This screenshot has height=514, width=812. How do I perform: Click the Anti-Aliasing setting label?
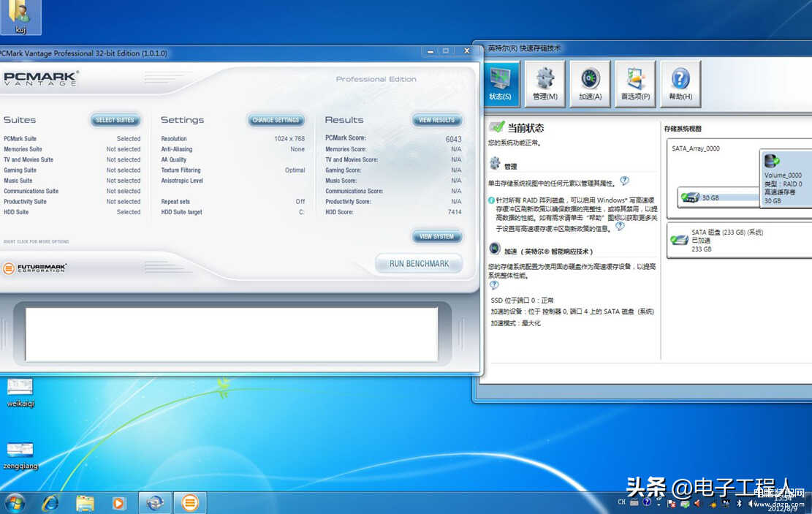[177, 149]
